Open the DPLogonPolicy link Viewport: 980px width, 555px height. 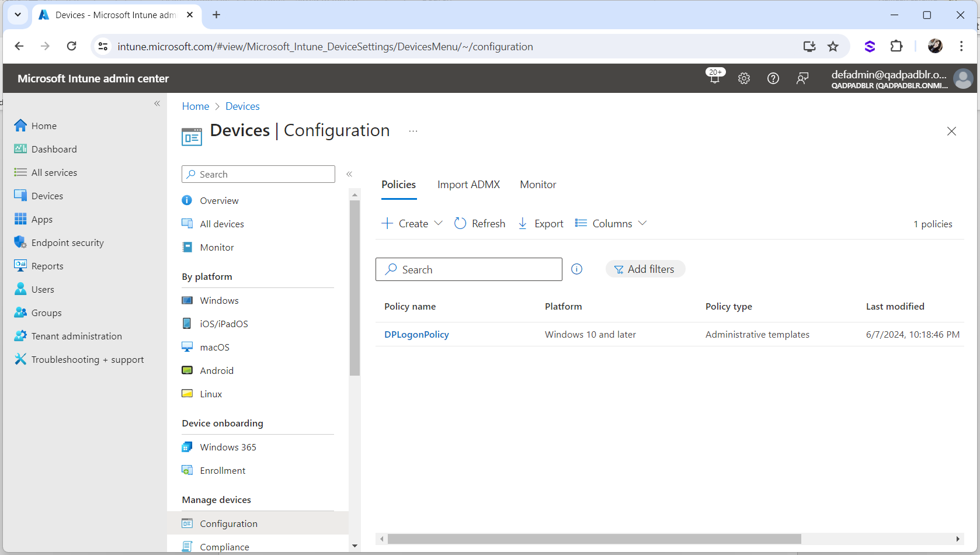click(416, 334)
